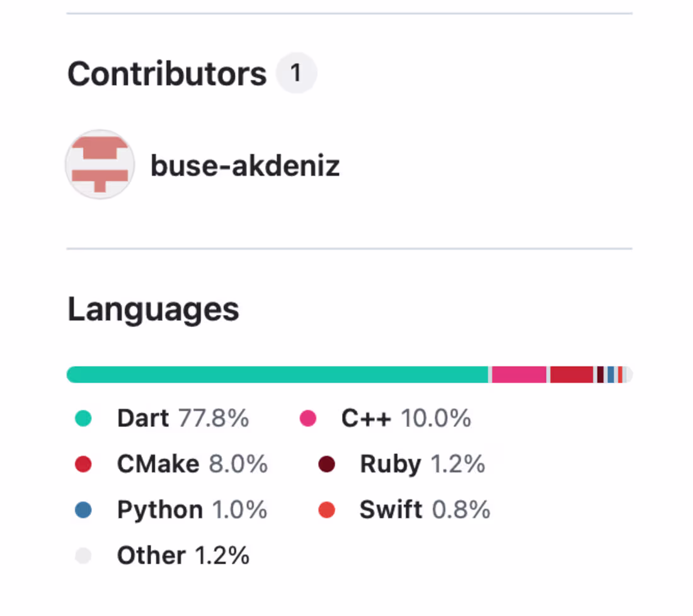Open Python 1.0% language link

tap(192, 510)
